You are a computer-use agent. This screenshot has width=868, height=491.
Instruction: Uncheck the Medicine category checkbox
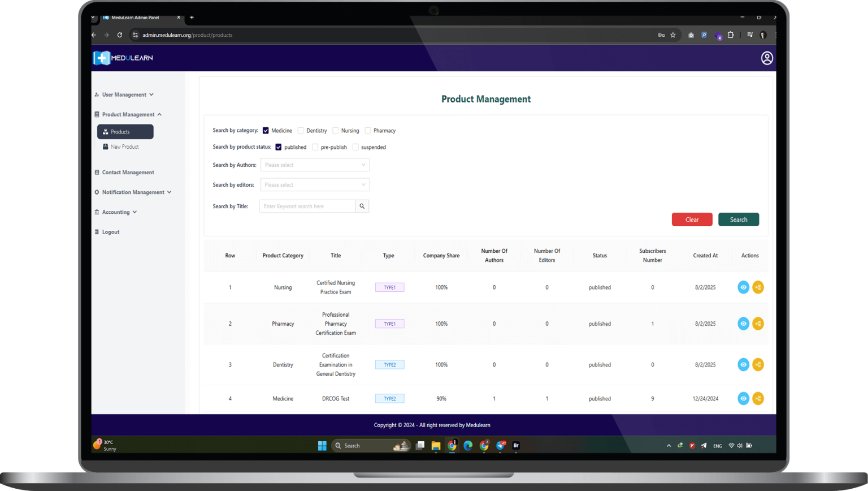pyautogui.click(x=266, y=131)
